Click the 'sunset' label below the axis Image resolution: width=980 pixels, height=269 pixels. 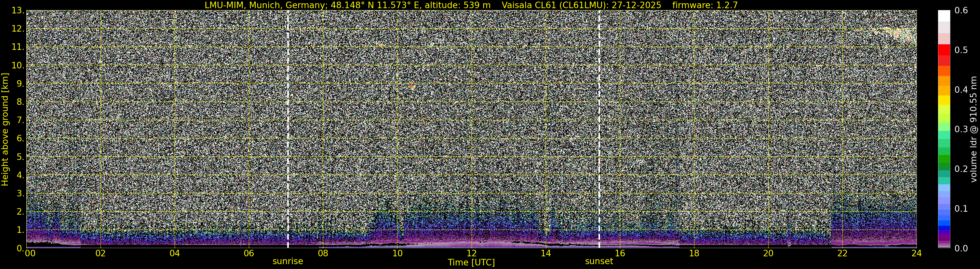[x=599, y=262]
